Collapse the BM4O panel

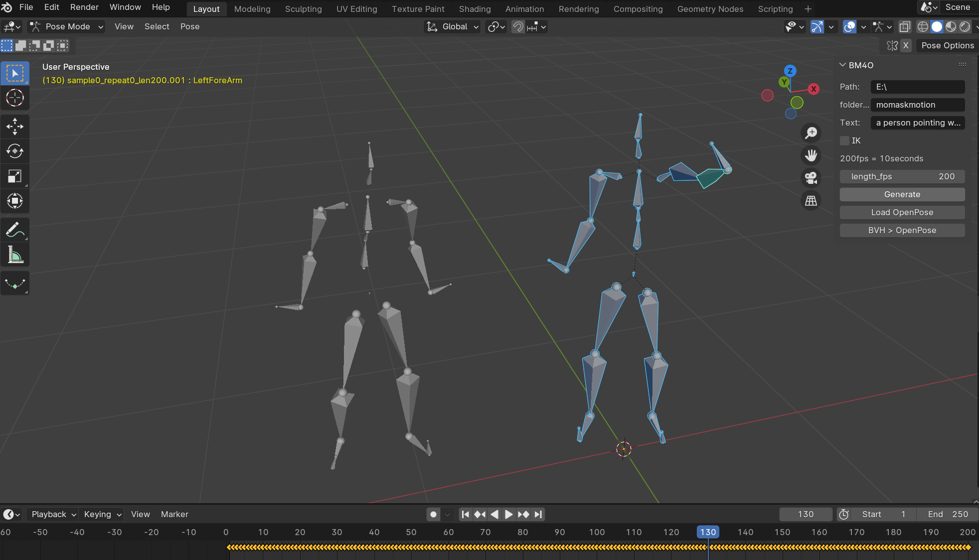tap(843, 65)
